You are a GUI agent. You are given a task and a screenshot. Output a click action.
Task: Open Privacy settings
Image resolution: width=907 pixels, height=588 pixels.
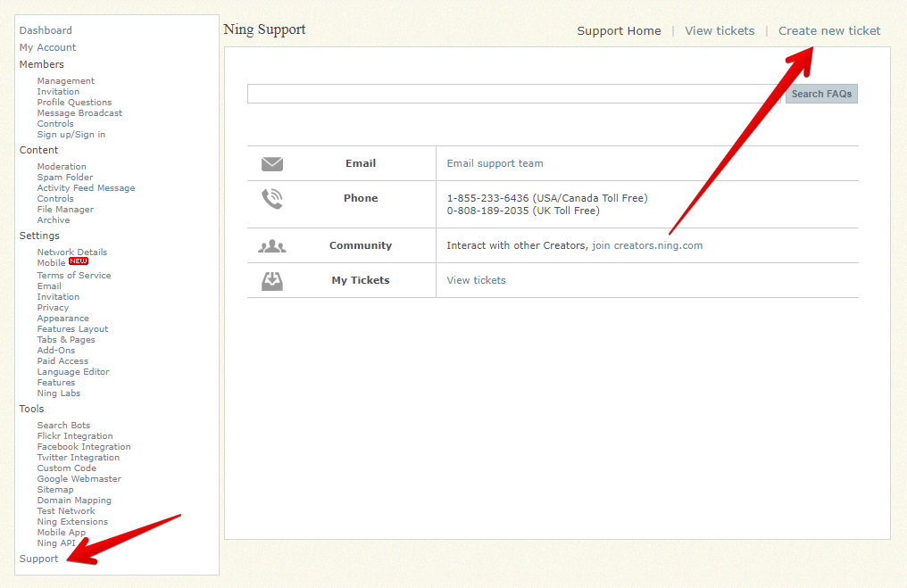54,308
